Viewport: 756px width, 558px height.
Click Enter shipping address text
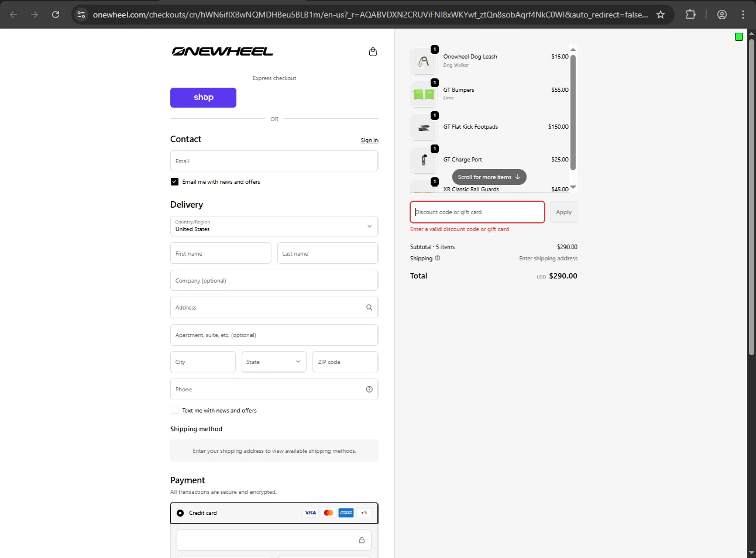pyautogui.click(x=548, y=258)
